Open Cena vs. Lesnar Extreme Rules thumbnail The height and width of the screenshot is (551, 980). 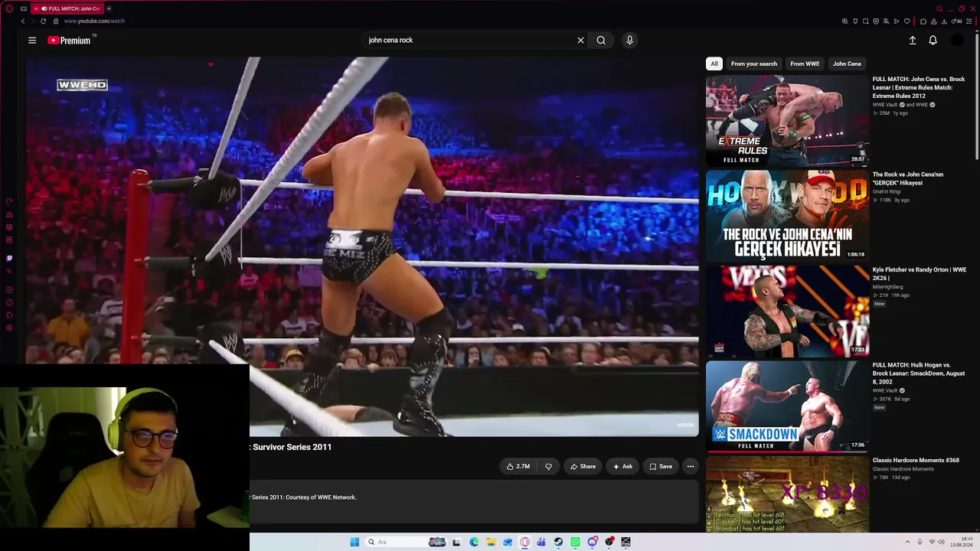[787, 120]
